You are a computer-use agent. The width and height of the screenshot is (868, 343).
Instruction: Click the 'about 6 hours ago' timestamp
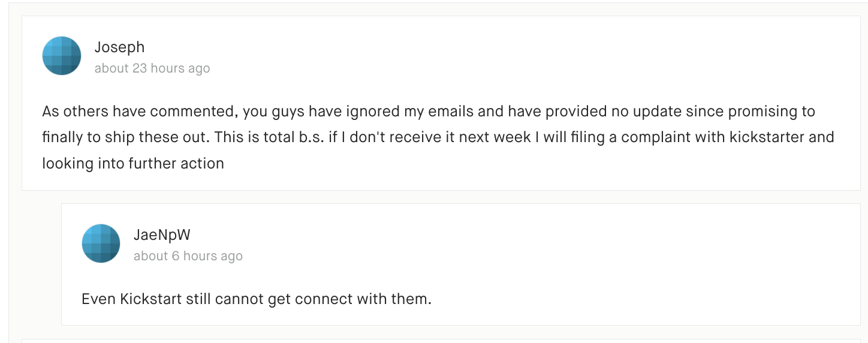tap(188, 256)
